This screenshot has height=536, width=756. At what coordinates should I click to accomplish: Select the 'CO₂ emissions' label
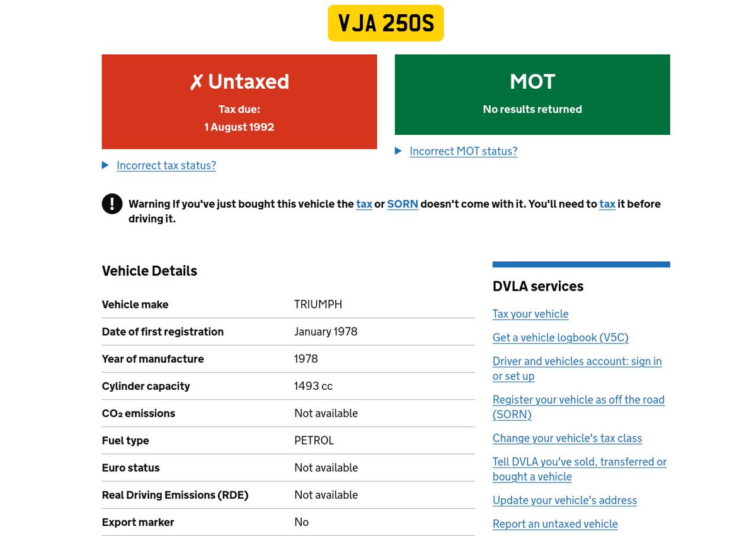click(139, 413)
